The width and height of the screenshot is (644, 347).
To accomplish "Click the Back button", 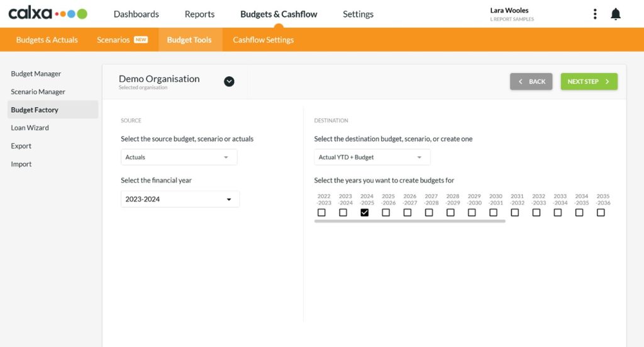I will click(x=531, y=82).
